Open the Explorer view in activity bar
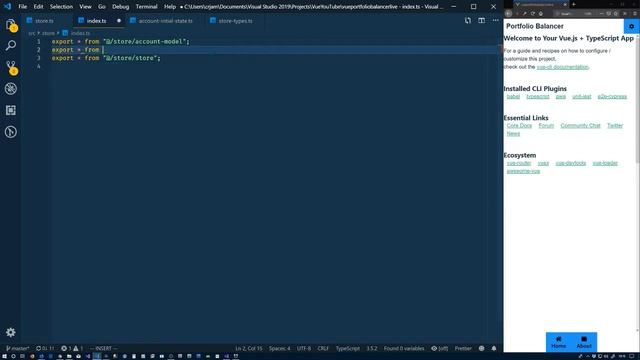 pyautogui.click(x=11, y=25)
